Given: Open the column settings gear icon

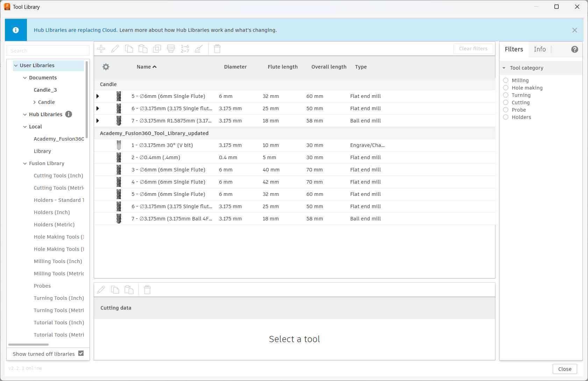Looking at the screenshot, I should pos(106,67).
